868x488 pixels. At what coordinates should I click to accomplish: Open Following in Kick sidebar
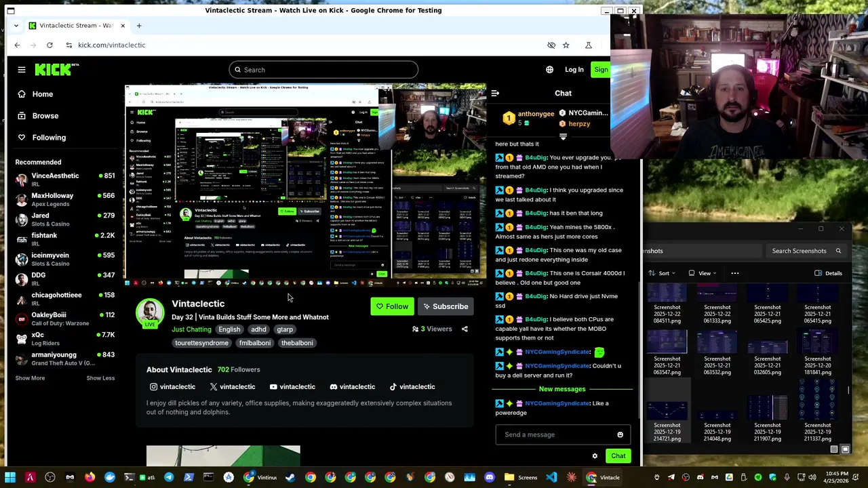click(x=41, y=138)
